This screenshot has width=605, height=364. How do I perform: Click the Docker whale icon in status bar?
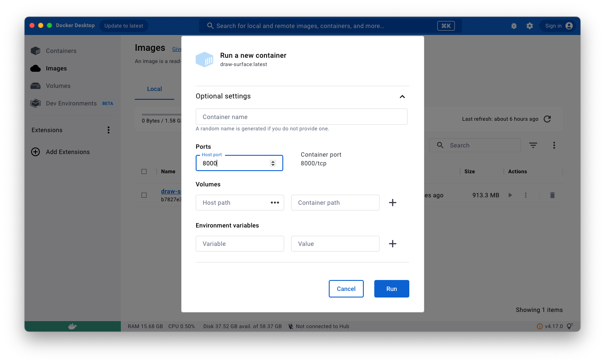point(73,326)
